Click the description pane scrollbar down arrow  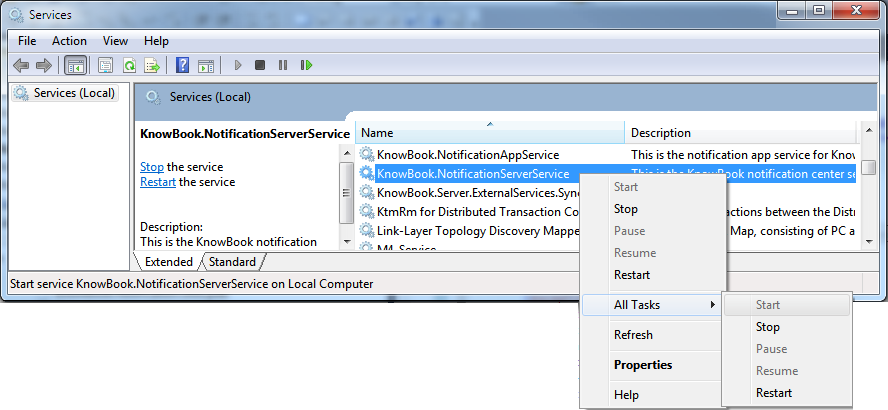(346, 241)
